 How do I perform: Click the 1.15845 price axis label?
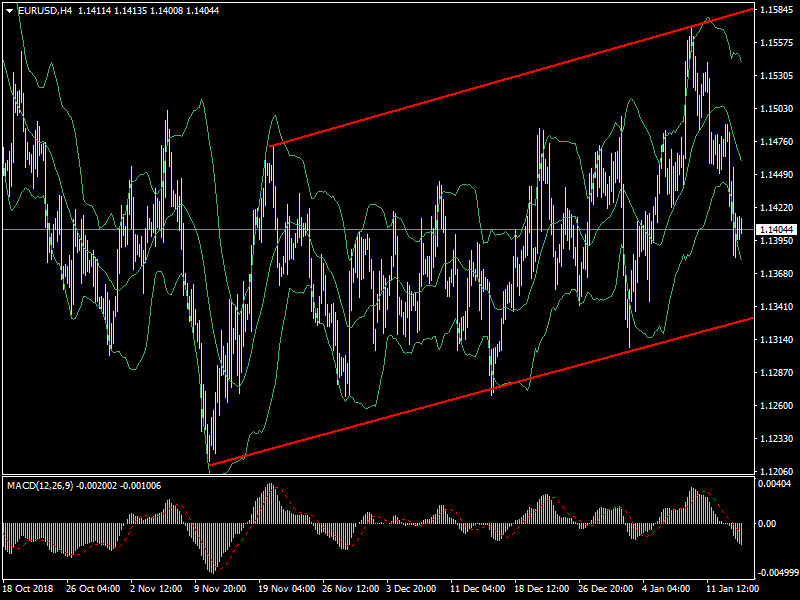(776, 10)
